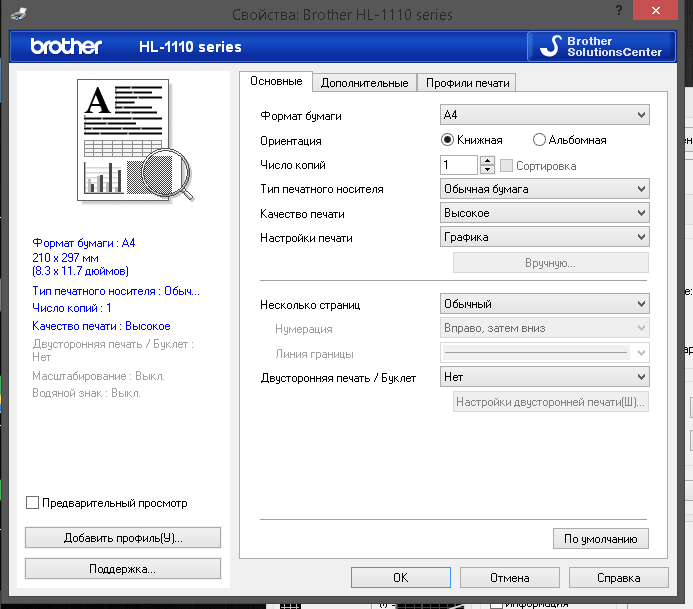Close the printer properties dialog
The height and width of the screenshot is (609, 693).
pyautogui.click(x=655, y=10)
